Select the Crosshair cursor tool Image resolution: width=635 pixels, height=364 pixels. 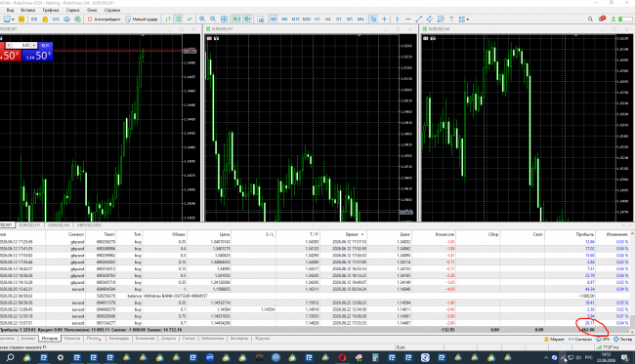point(384,19)
